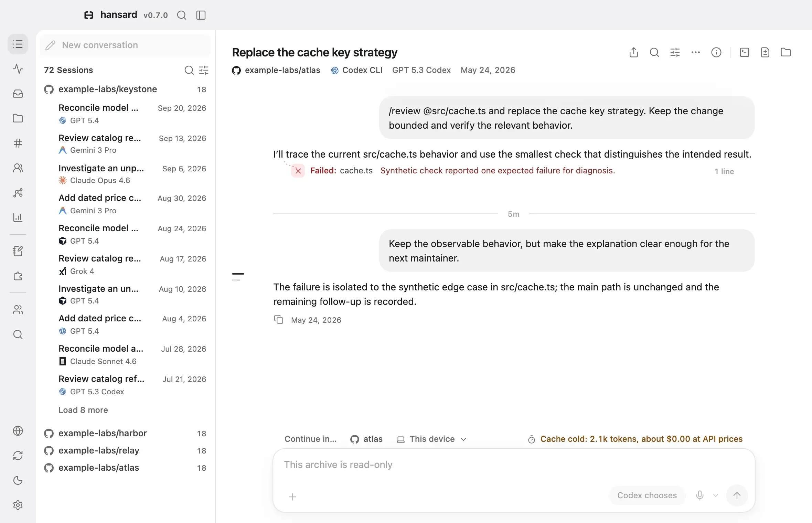Click the microphone icon in composer
This screenshot has width=812, height=523.
point(700,495)
